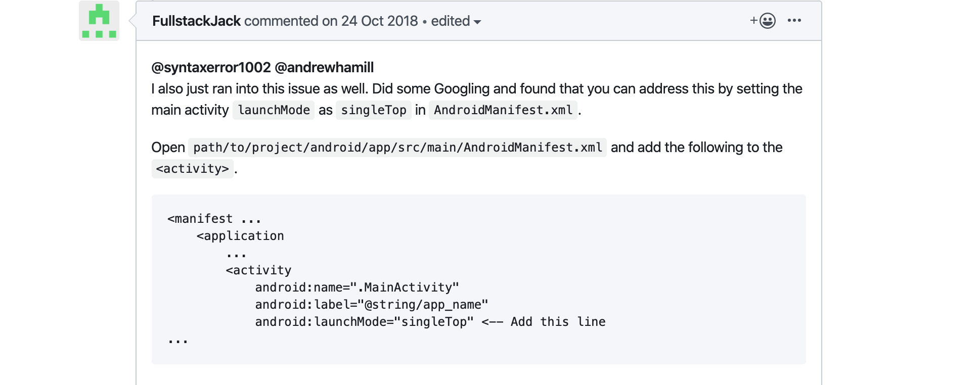Click the path/to/project AndroidManifest.xml file path
980x385 pixels.
pyautogui.click(x=397, y=148)
